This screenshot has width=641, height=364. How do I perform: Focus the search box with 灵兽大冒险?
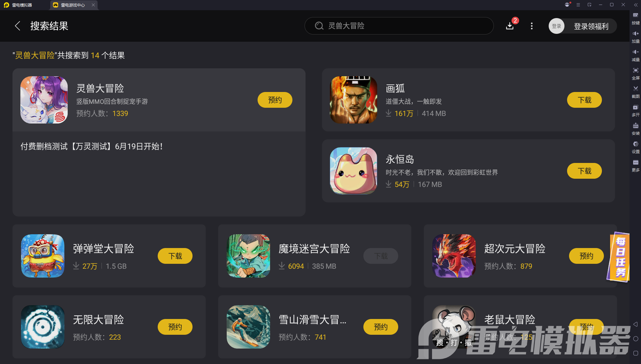tap(399, 26)
